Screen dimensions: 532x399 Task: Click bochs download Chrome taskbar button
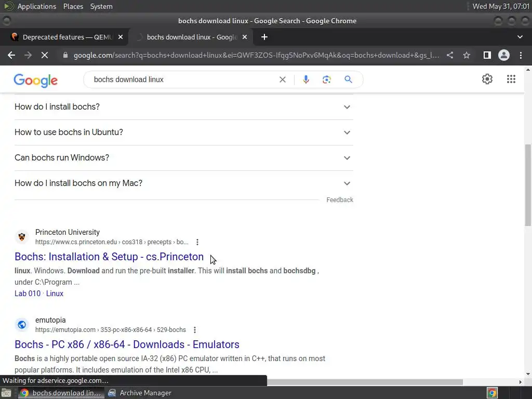[61, 393]
